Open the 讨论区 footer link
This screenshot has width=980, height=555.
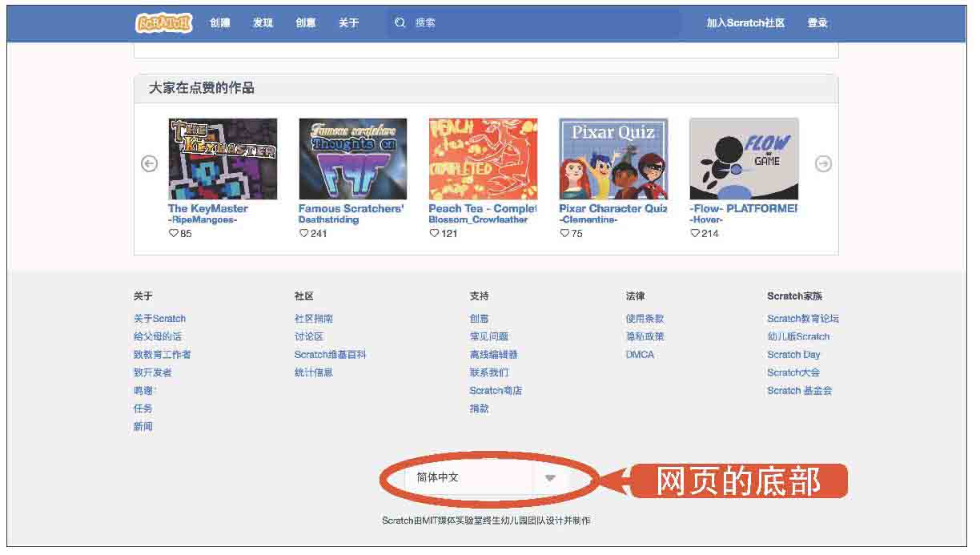click(x=309, y=336)
